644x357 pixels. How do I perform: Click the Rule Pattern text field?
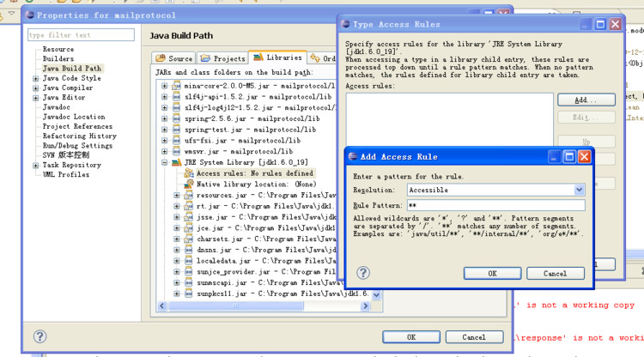[x=496, y=205]
